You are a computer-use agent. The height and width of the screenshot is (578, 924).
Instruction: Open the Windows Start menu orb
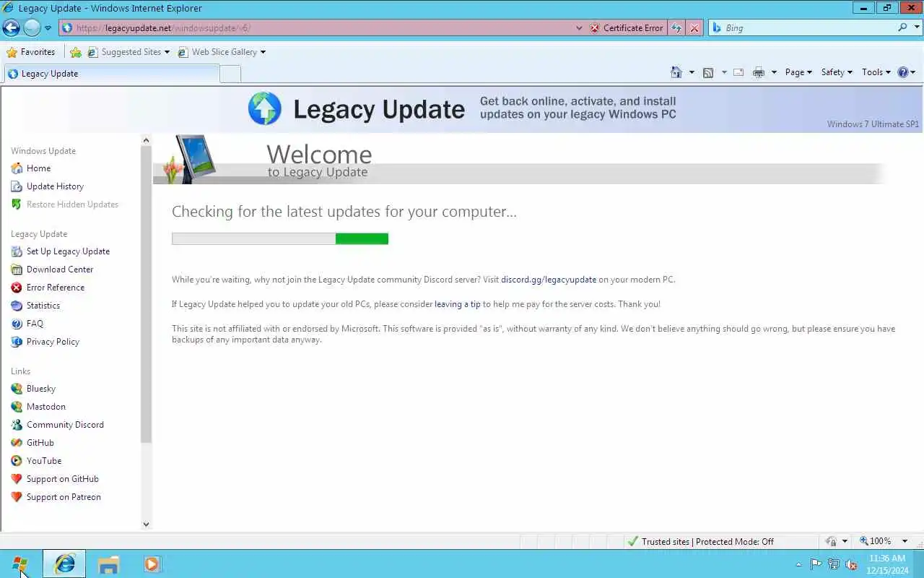(20, 564)
